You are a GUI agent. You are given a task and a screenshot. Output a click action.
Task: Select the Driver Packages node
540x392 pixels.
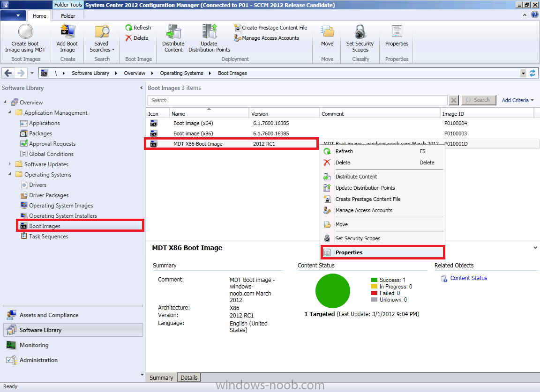point(45,195)
